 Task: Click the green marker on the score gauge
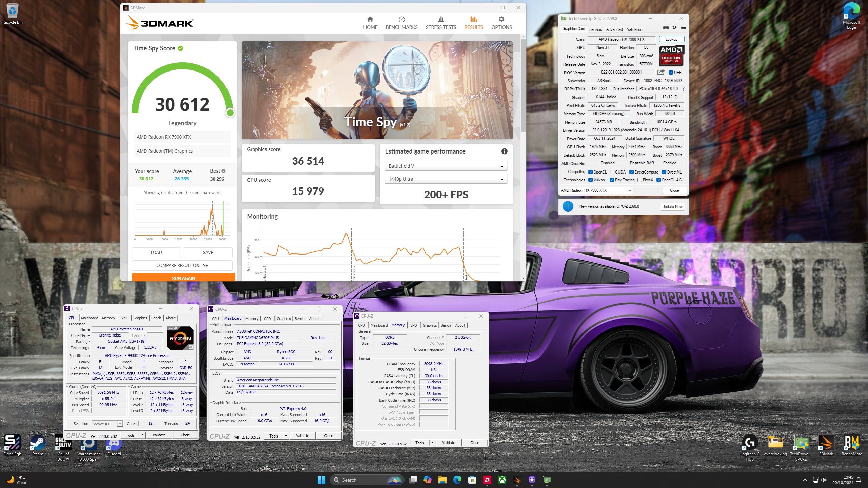[x=230, y=113]
